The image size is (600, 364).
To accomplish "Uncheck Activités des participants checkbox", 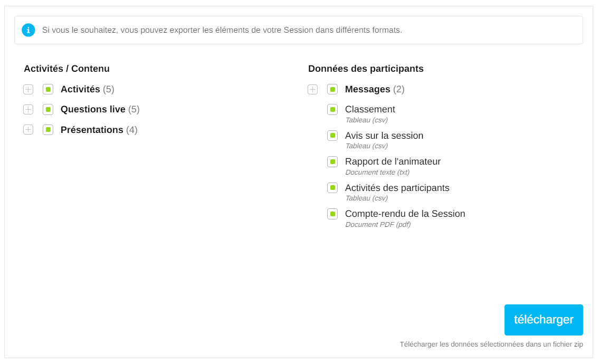I will [332, 188].
